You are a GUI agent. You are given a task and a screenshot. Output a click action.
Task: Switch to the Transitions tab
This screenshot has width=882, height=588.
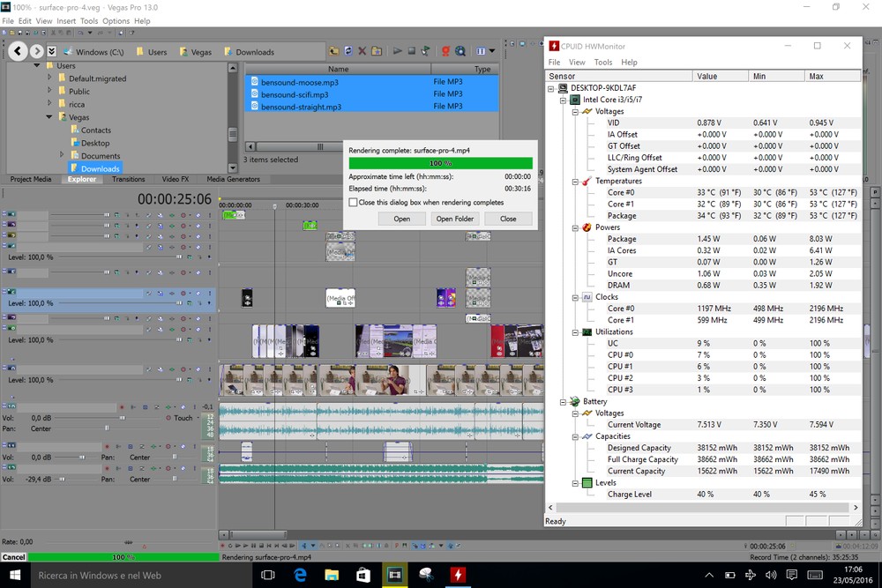coord(128,179)
